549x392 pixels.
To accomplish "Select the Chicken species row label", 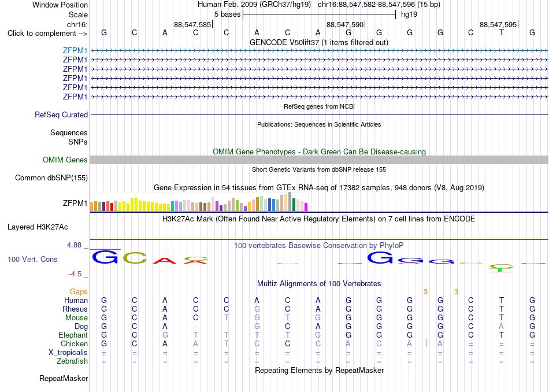I will (x=74, y=344).
